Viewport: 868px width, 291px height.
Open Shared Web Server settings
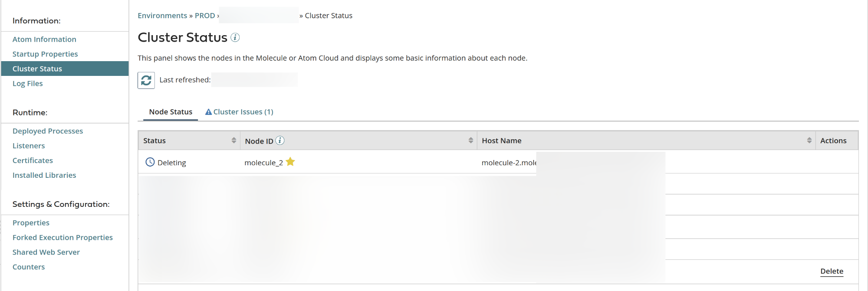(46, 252)
